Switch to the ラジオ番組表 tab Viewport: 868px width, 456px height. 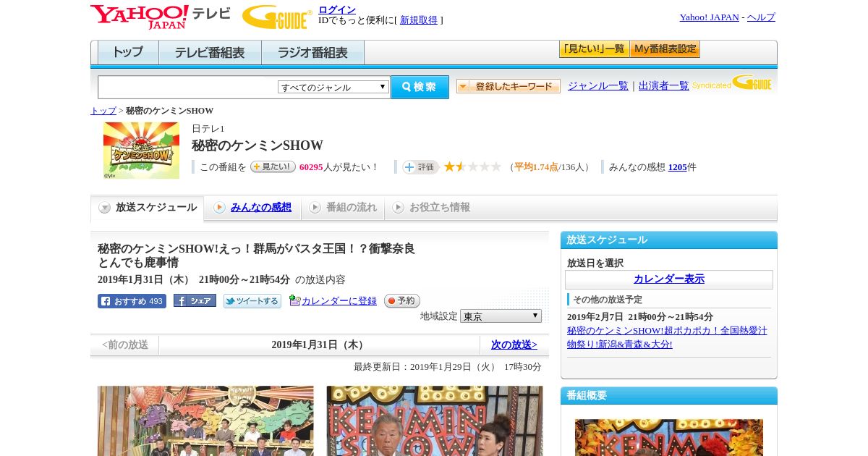tap(313, 52)
